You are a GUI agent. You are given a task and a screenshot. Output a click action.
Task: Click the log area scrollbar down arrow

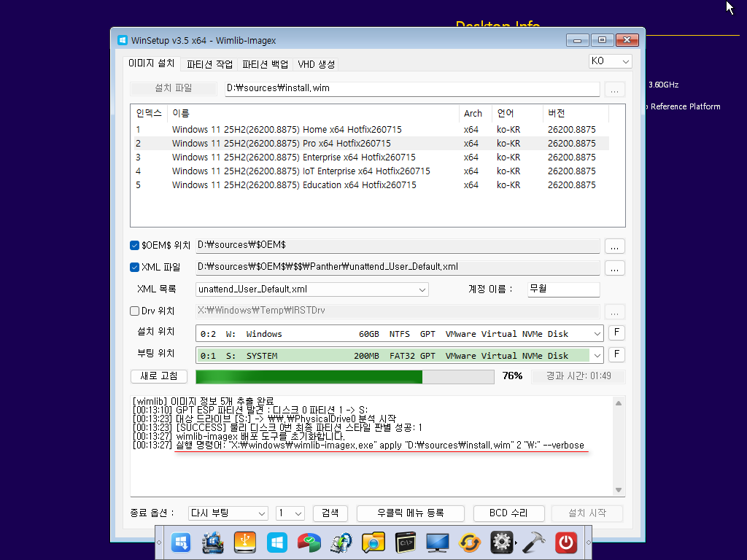619,490
